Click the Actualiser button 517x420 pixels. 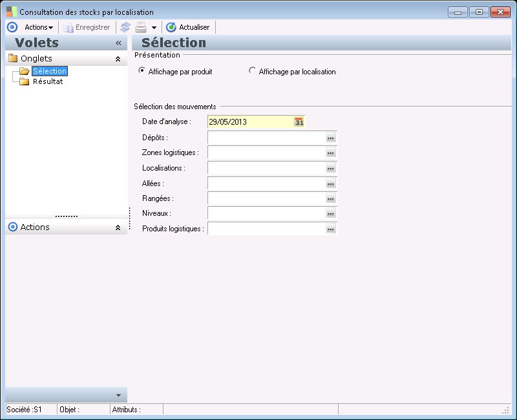(188, 27)
